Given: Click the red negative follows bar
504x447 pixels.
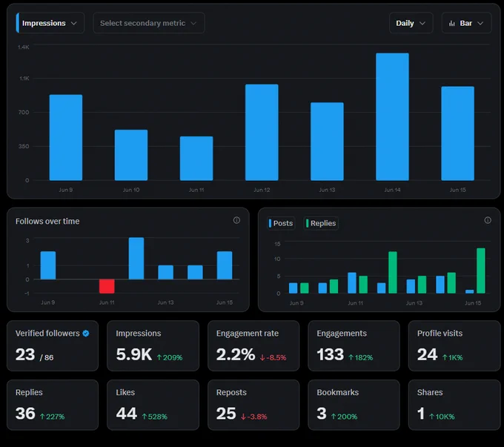Looking at the screenshot, I should click(107, 286).
